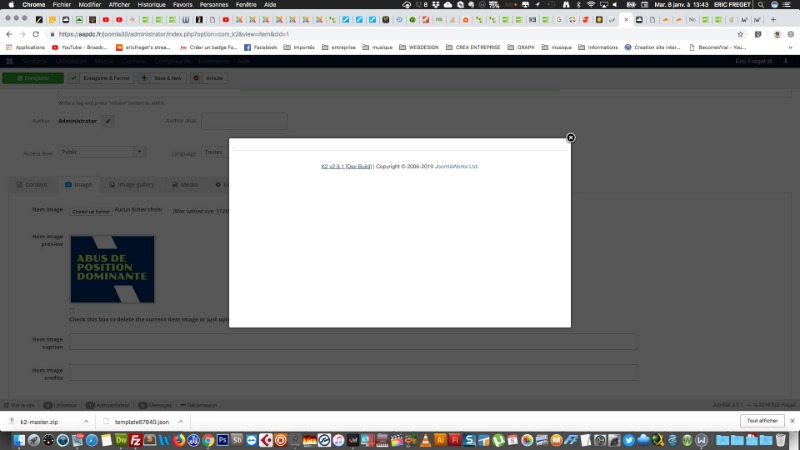Open the Facebook bookmark
The width and height of the screenshot is (800, 450).
click(x=260, y=47)
